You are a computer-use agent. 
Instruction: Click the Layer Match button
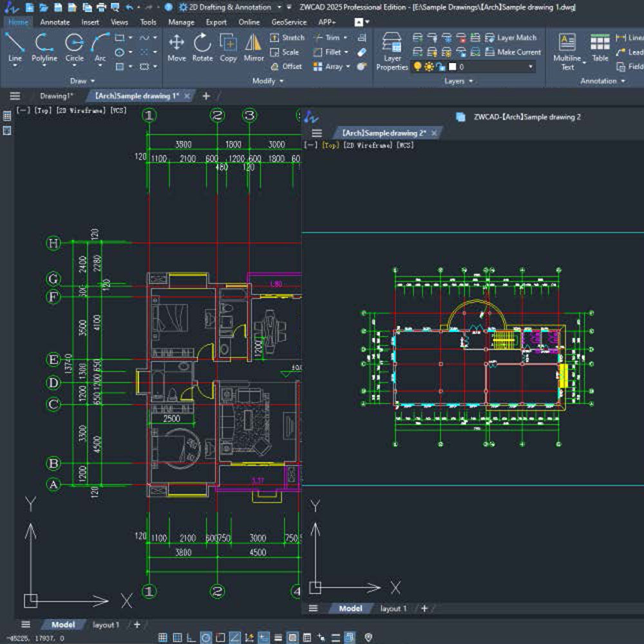pos(511,37)
